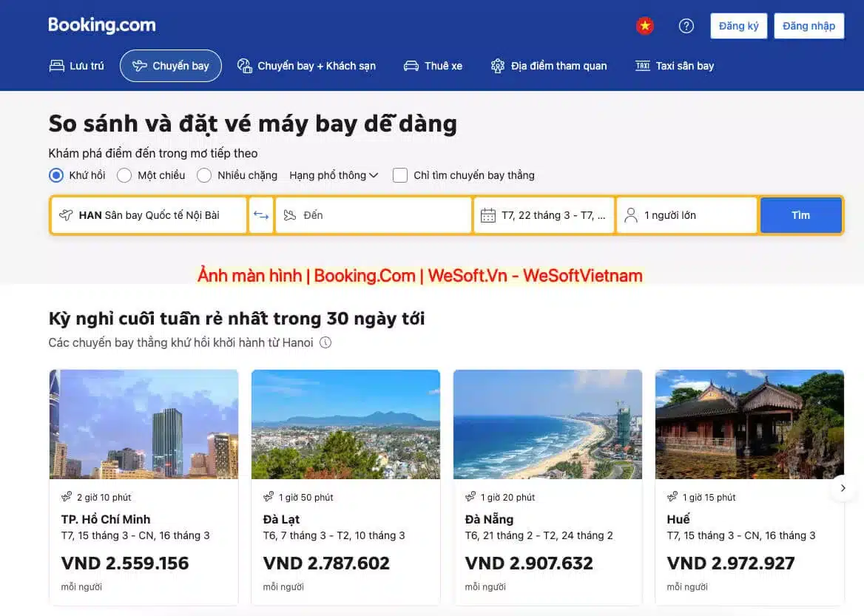Open the Đà Nẵng beach photo
The width and height of the screenshot is (864, 616).
coord(547,424)
